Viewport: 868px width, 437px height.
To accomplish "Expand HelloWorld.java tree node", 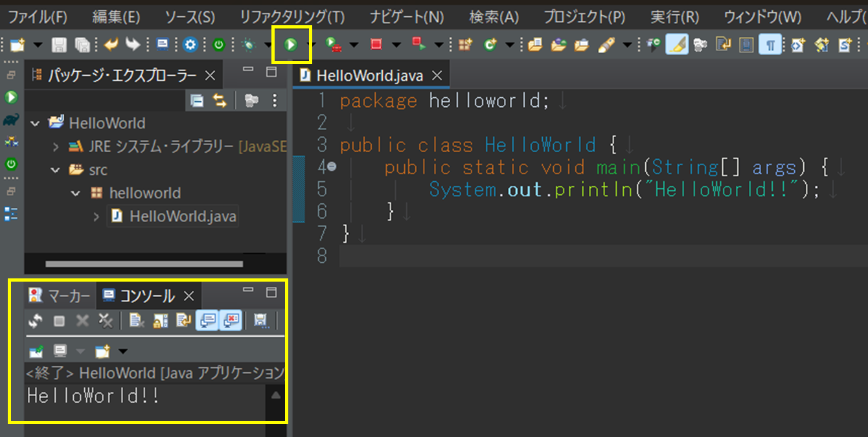I will (x=97, y=216).
